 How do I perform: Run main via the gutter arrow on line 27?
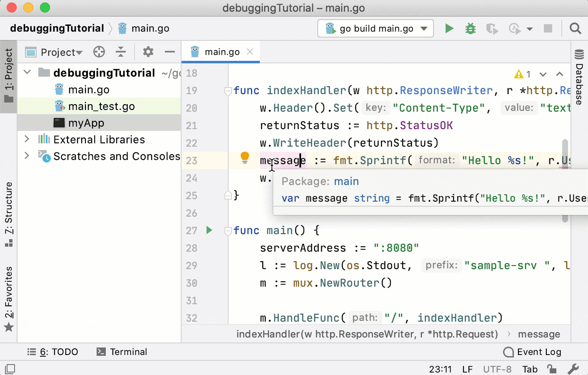(209, 230)
